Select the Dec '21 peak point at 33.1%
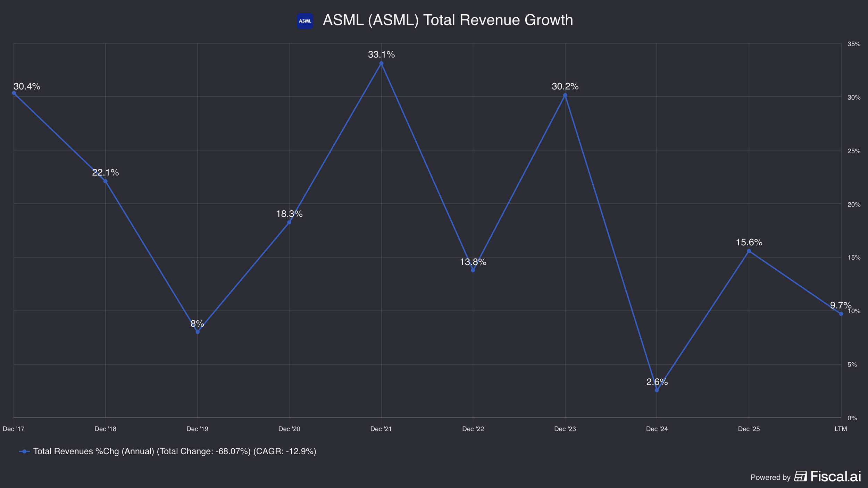 (x=381, y=64)
